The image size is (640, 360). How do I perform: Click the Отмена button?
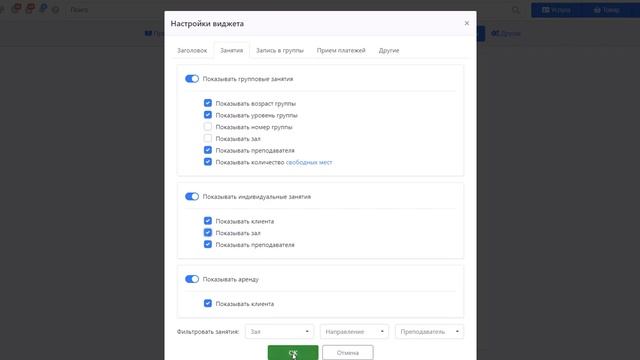[348, 353]
